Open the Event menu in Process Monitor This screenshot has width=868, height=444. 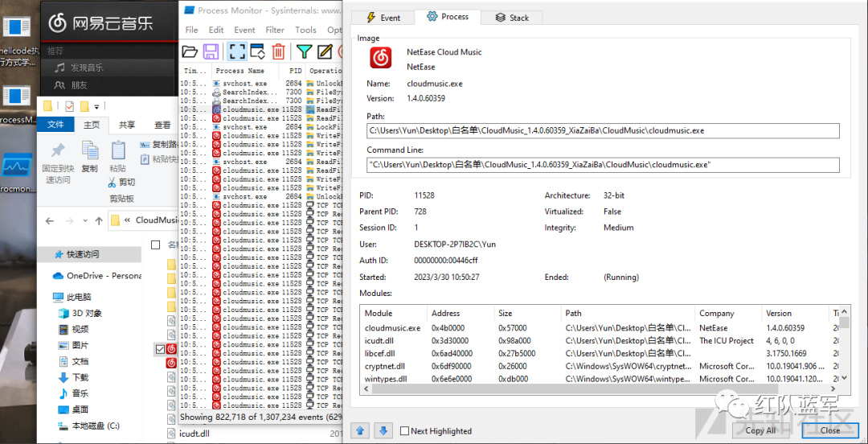click(x=244, y=30)
